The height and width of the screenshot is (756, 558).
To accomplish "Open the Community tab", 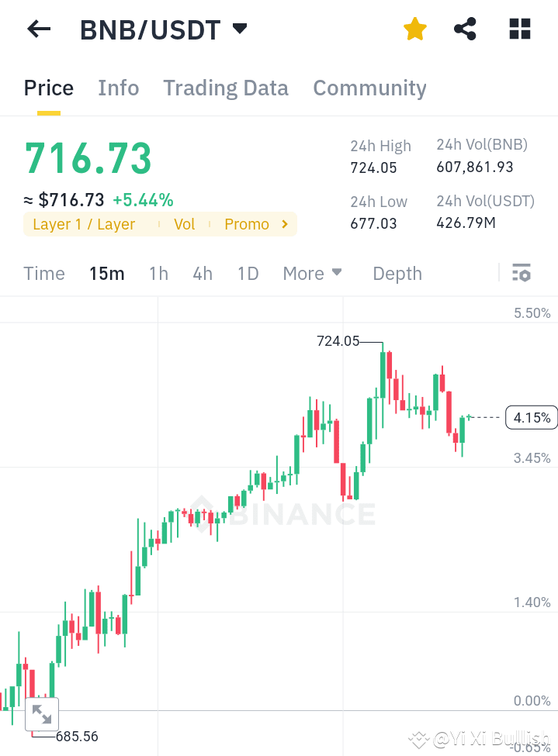I will (369, 88).
